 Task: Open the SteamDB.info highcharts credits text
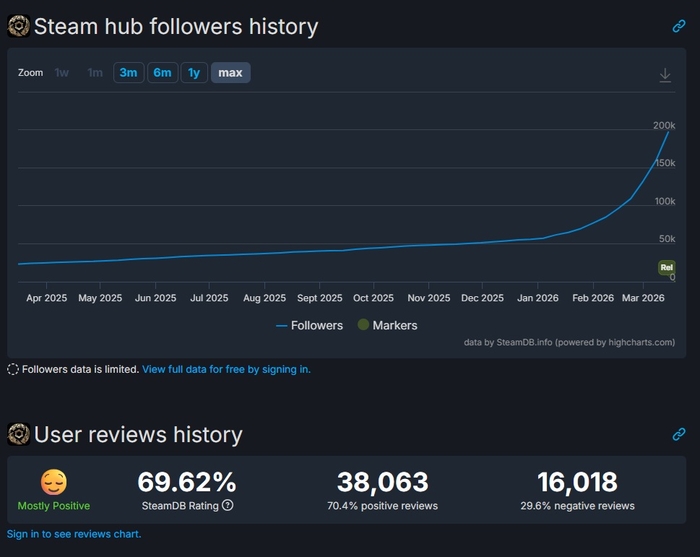pos(569,342)
